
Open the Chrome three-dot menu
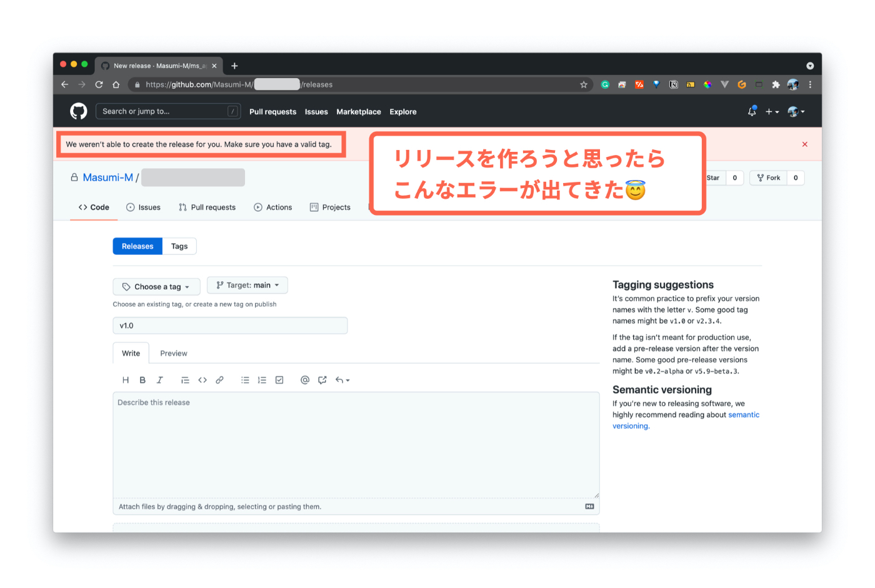(x=810, y=84)
